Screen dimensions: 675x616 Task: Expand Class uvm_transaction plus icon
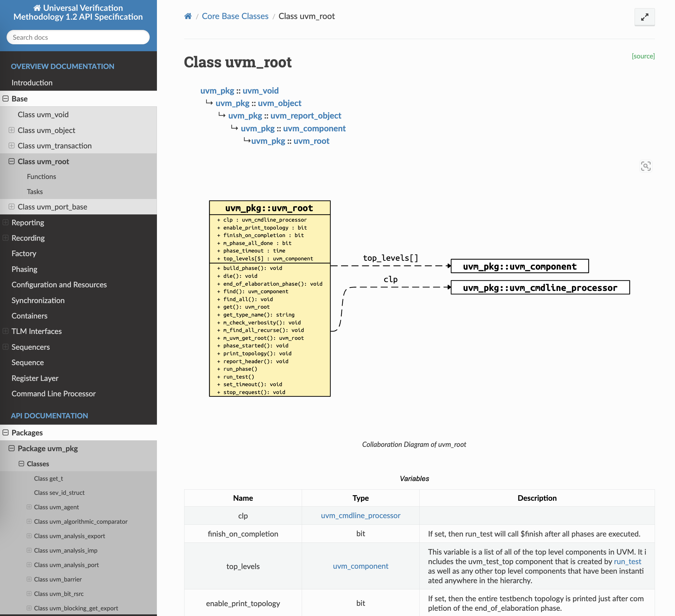tap(12, 145)
